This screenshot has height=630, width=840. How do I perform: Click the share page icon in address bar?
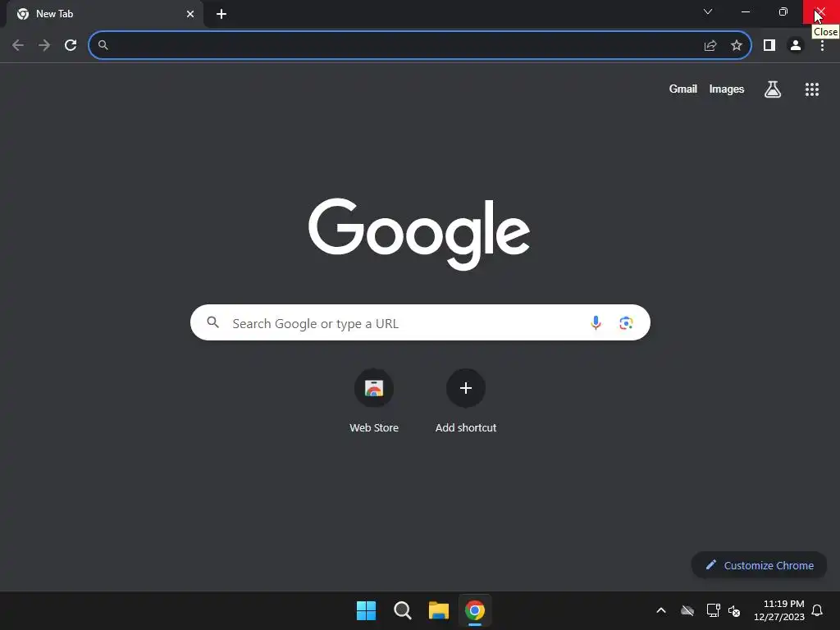[x=710, y=46]
